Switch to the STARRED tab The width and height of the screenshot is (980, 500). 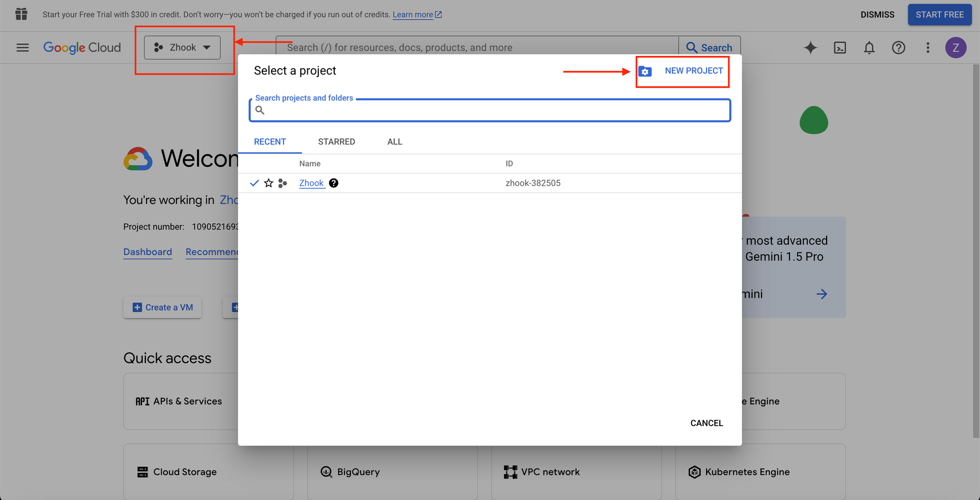pos(336,142)
